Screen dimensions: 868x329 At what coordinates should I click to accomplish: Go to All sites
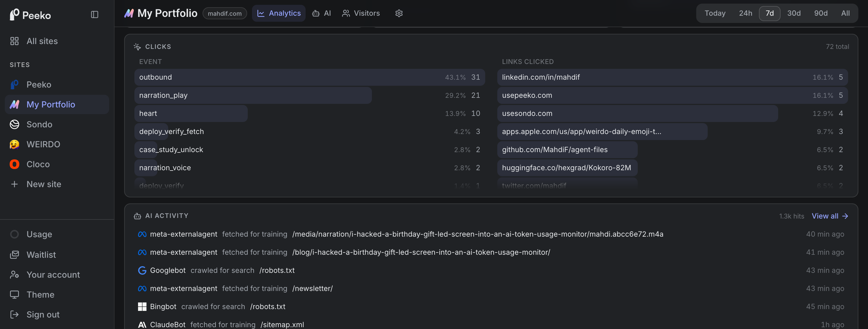point(57,41)
